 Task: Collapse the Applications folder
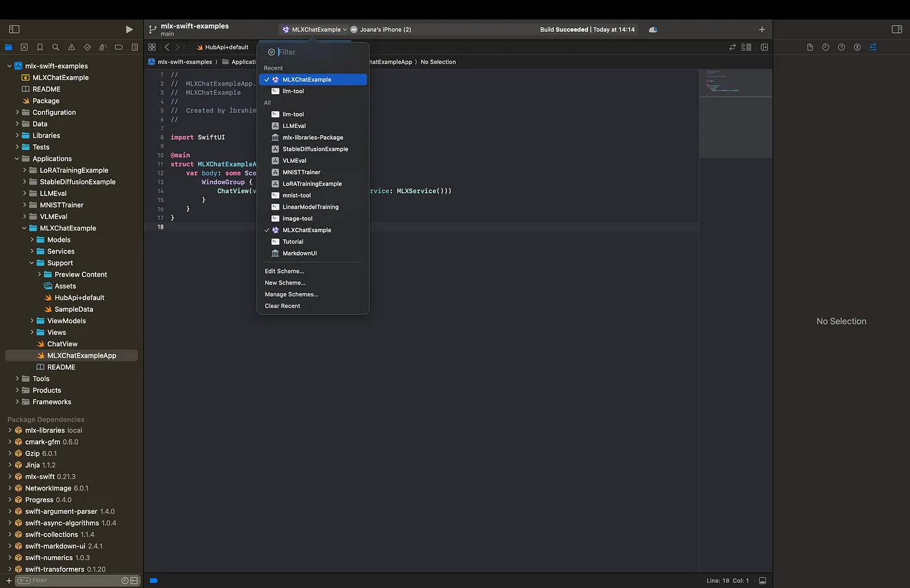click(x=17, y=159)
